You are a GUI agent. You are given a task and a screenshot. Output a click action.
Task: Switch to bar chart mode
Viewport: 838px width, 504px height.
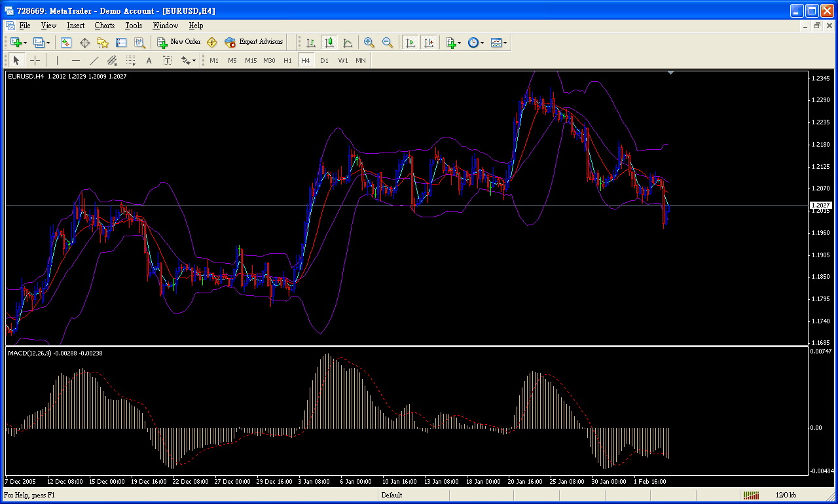pos(311,43)
